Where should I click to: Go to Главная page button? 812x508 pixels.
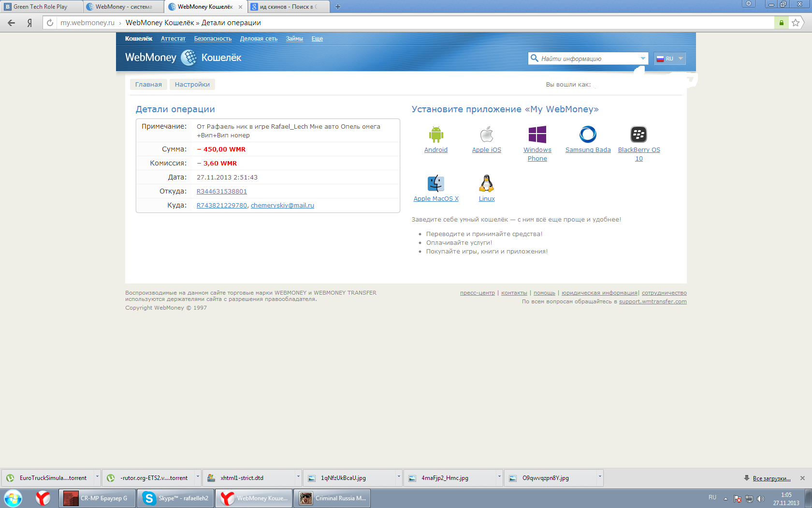(148, 85)
